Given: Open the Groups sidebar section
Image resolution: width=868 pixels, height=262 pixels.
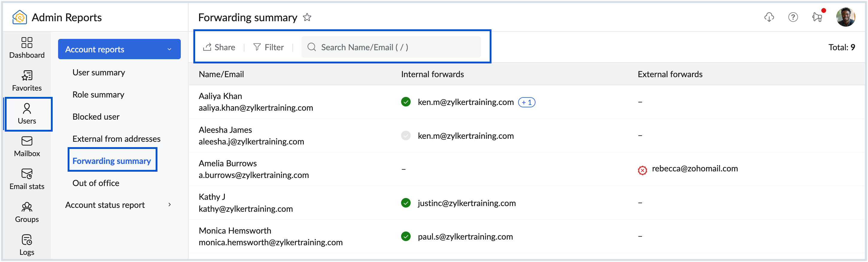Looking at the screenshot, I should click(27, 212).
